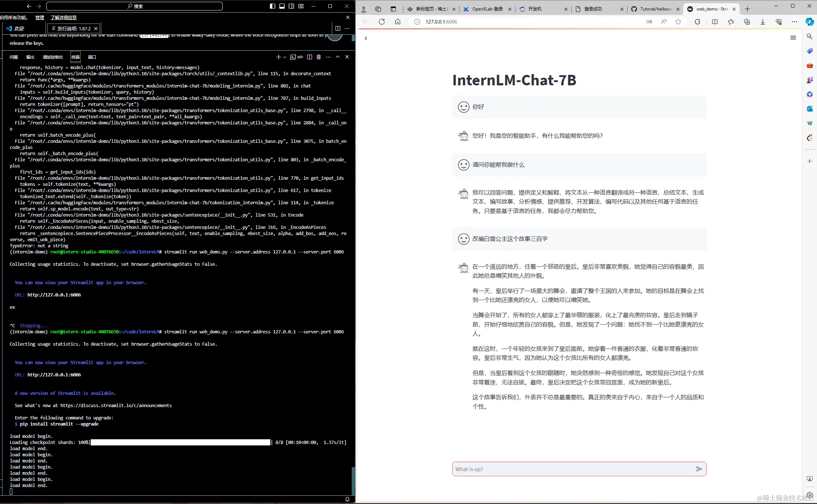This screenshot has height=504, width=817.
Task: Switch to the 调试控制台 panel tab
Action: (53, 57)
